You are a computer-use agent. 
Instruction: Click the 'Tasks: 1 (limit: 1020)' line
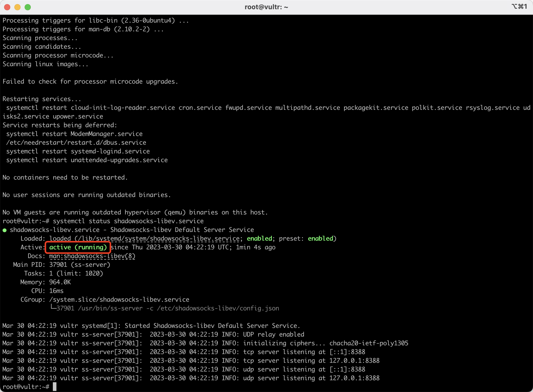click(x=63, y=273)
